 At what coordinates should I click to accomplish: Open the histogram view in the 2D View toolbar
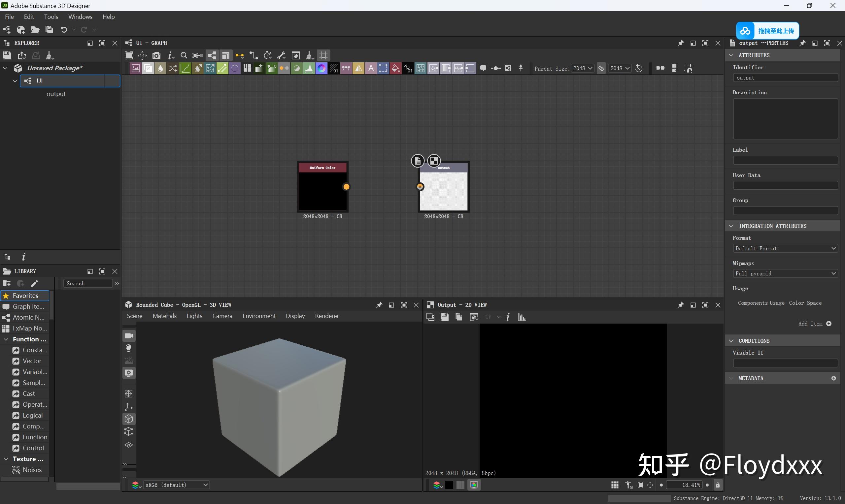click(522, 317)
